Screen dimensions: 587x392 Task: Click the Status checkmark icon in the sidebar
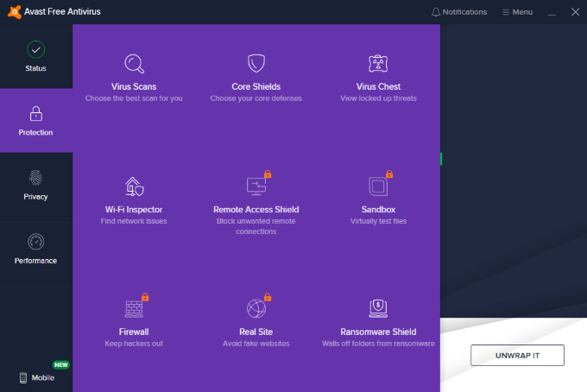tap(36, 50)
